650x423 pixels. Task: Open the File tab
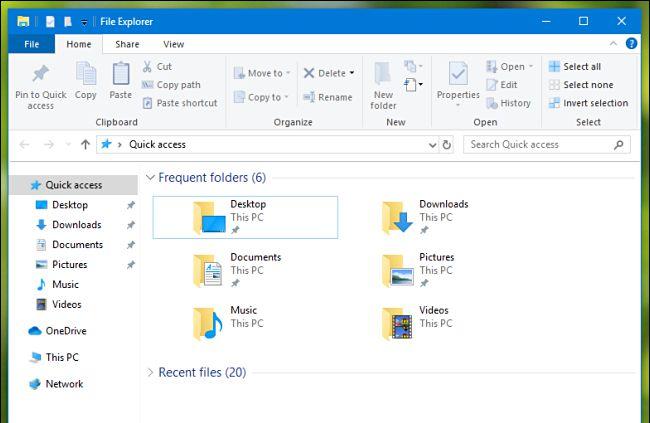pos(32,44)
